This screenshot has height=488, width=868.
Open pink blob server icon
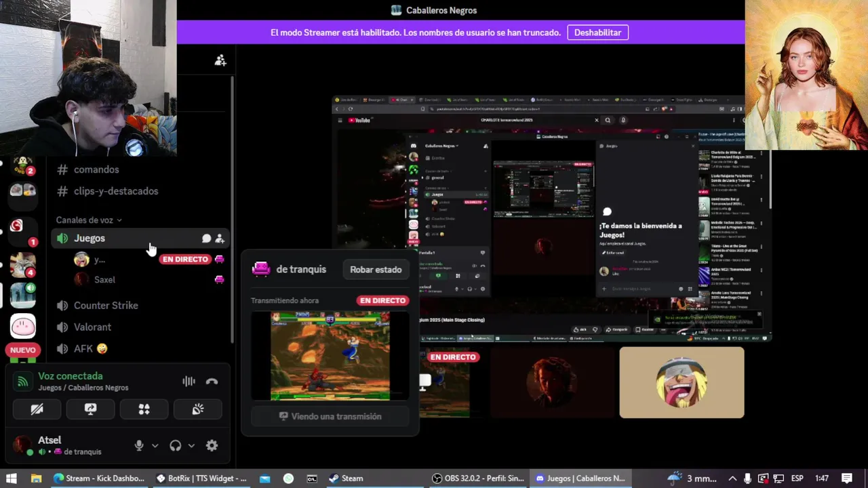point(22,327)
